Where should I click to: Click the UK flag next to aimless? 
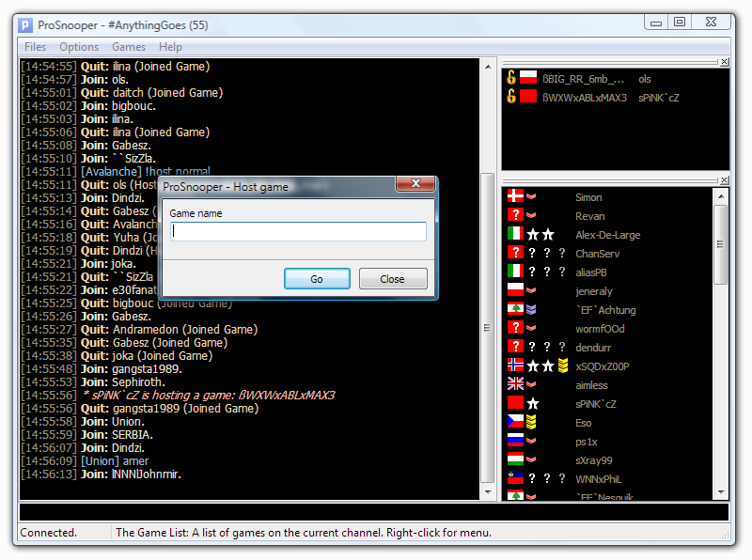point(515,384)
